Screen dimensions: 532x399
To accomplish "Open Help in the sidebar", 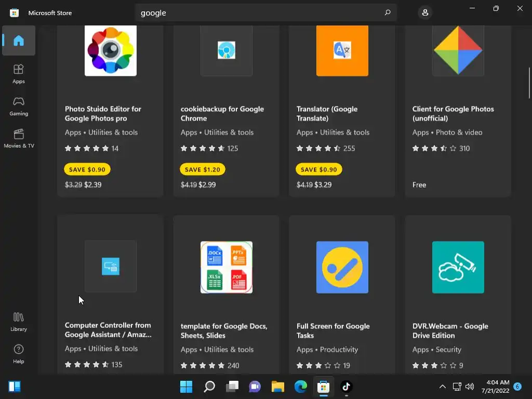I will tap(19, 354).
